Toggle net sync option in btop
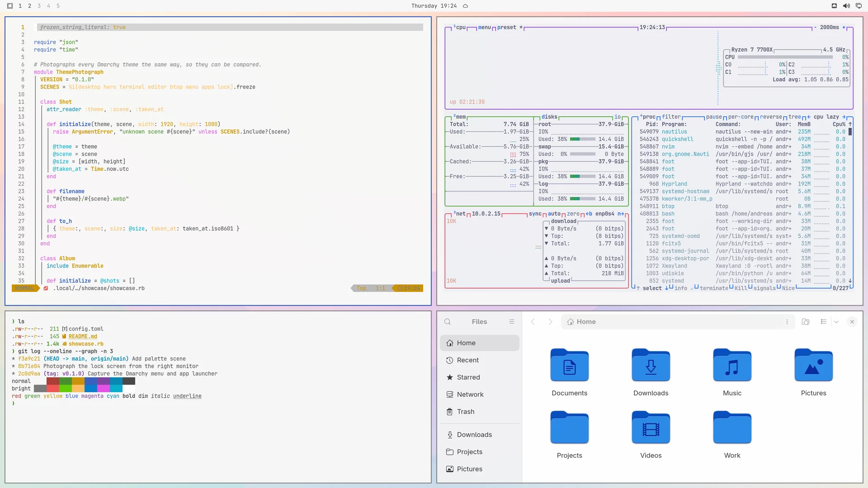Image resolution: width=868 pixels, height=488 pixels. 535,214
